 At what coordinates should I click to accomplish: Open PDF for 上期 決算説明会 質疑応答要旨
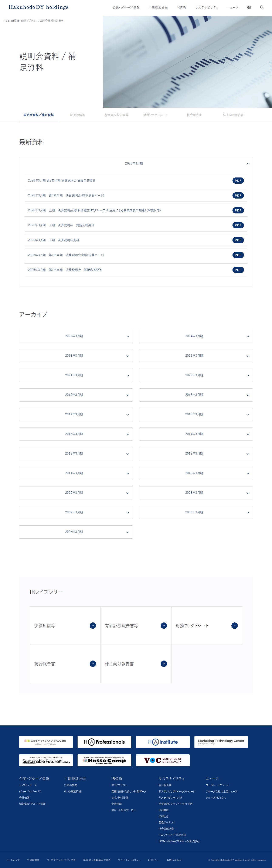click(238, 225)
